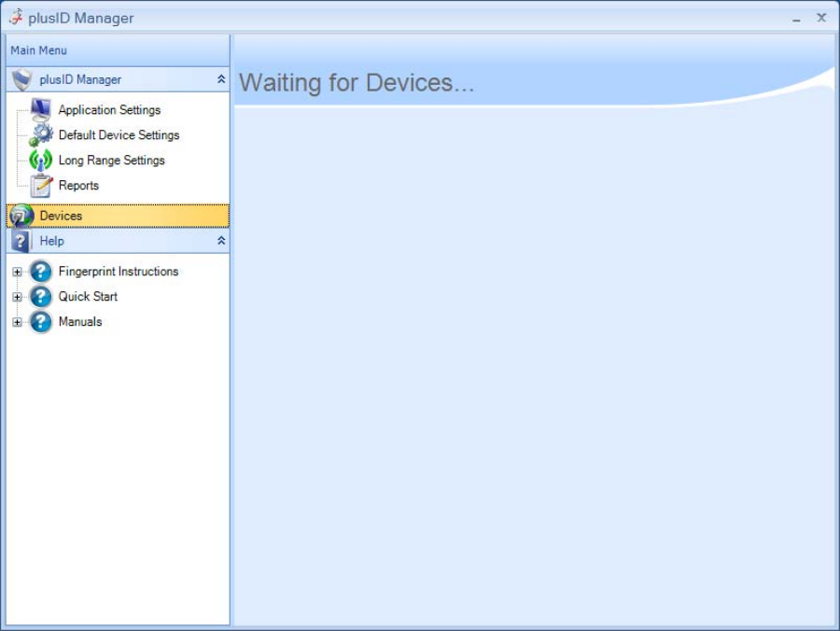The image size is (840, 631).
Task: Expand the Fingerprint Instructions tree node
Action: (17, 272)
